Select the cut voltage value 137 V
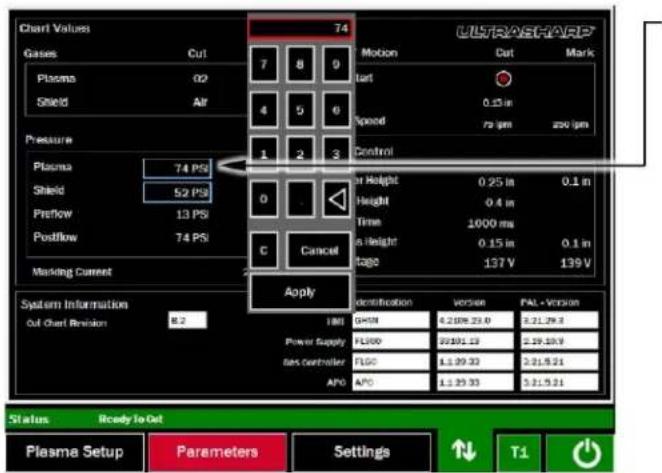Image resolution: width=662 pixels, height=473 pixels. point(499,263)
